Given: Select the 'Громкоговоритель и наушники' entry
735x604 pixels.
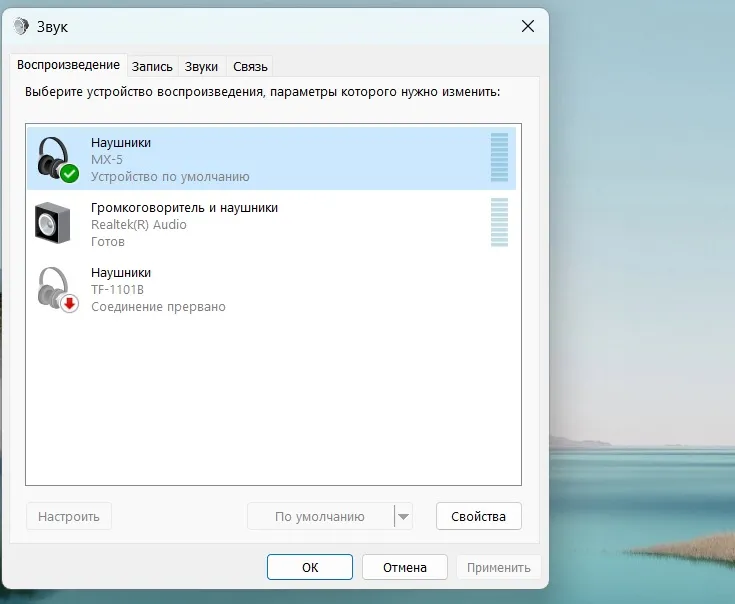Looking at the screenshot, I should point(271,224).
